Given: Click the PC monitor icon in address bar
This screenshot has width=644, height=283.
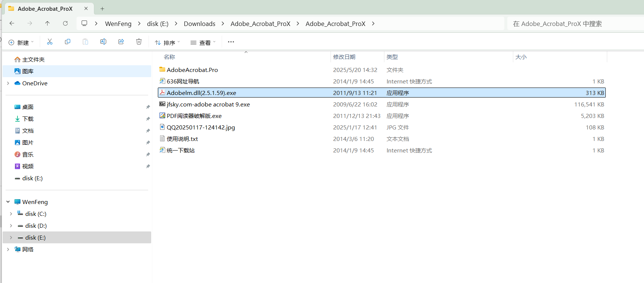Looking at the screenshot, I should point(84,23).
